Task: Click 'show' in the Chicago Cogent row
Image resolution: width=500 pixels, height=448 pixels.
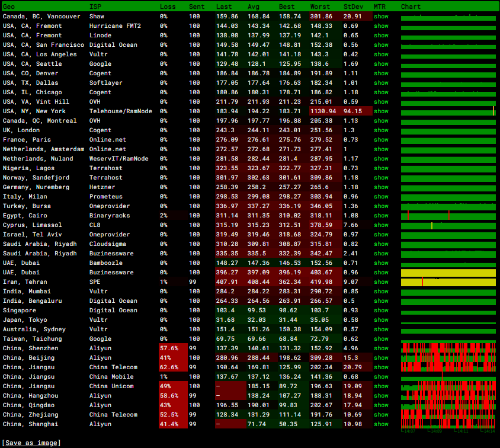Action: [x=381, y=92]
